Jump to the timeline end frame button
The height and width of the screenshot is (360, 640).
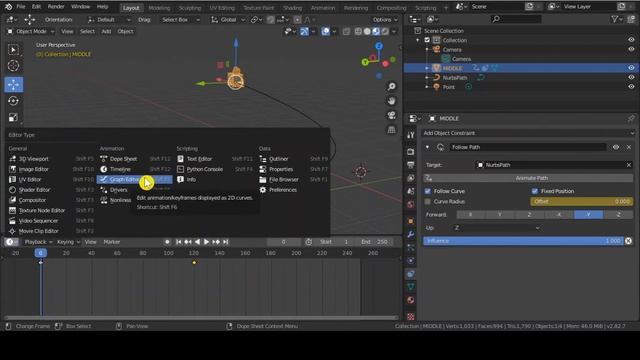(225, 242)
